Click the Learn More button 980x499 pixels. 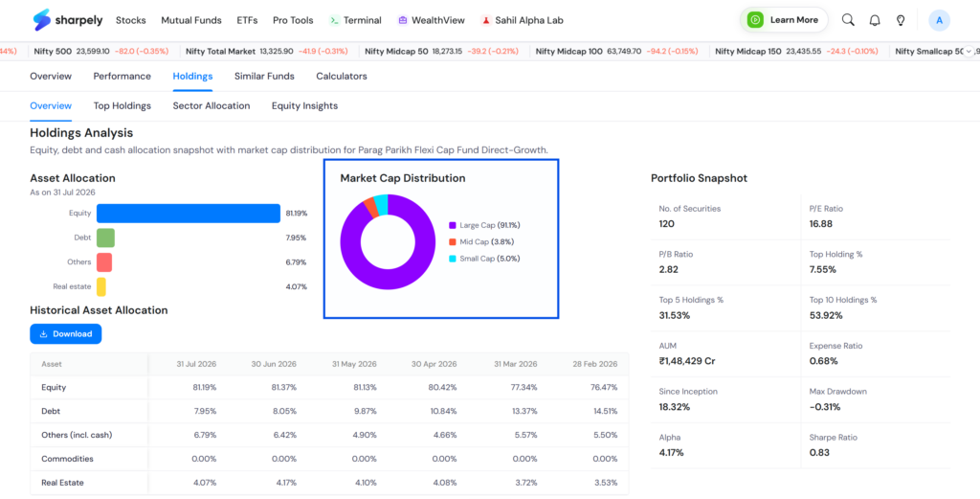tap(785, 20)
